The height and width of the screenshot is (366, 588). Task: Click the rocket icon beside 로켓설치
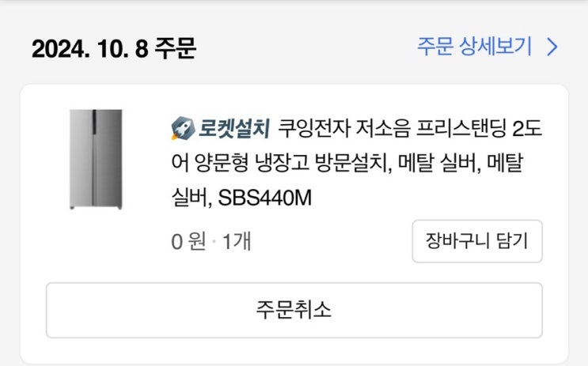click(183, 129)
